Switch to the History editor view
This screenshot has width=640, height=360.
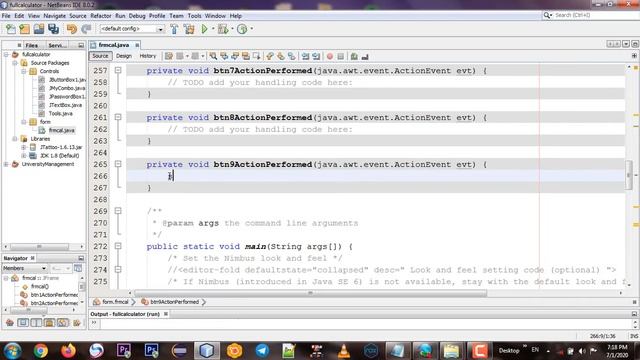pos(148,56)
